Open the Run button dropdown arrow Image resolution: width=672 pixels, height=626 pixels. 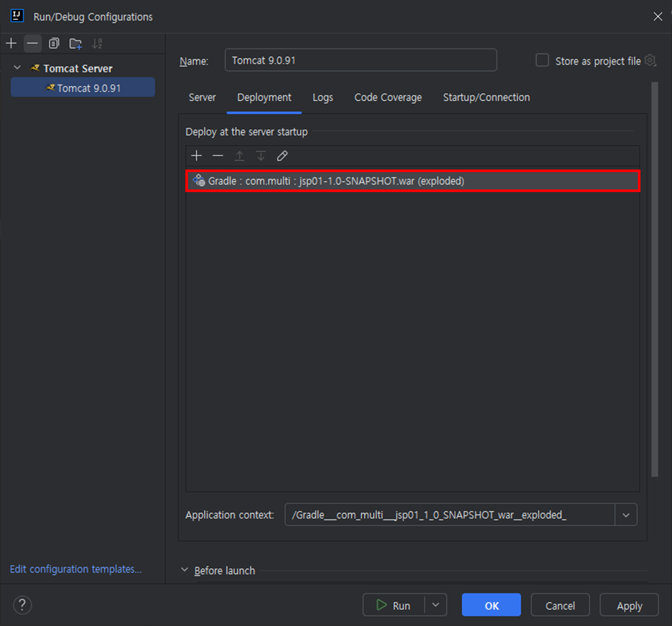pyautogui.click(x=436, y=605)
